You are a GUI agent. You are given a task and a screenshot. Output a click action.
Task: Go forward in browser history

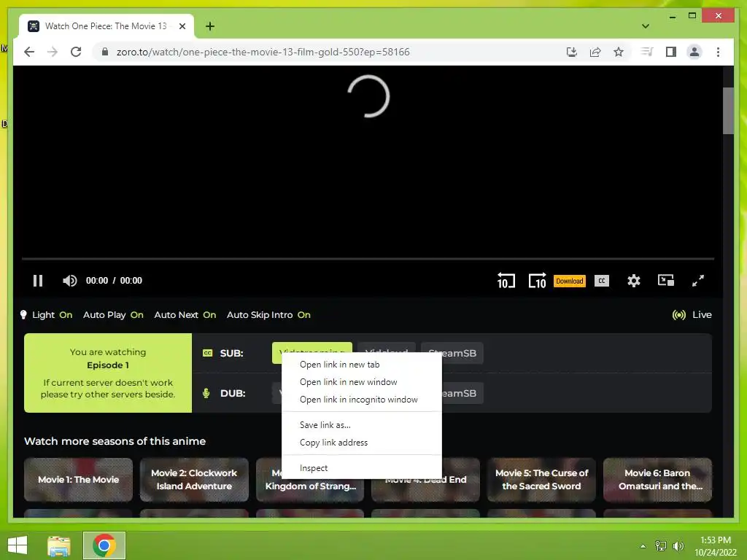(53, 52)
